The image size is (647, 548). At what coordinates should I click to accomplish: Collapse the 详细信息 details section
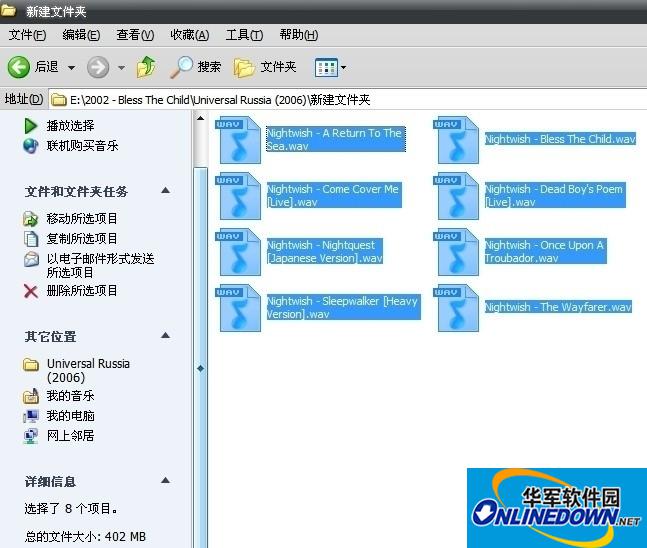[x=165, y=480]
